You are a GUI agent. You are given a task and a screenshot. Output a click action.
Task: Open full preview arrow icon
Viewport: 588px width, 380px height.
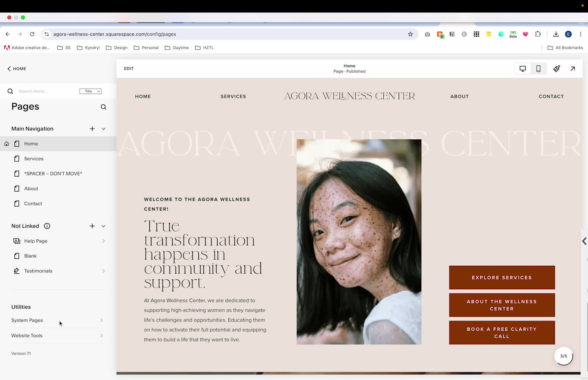point(573,69)
